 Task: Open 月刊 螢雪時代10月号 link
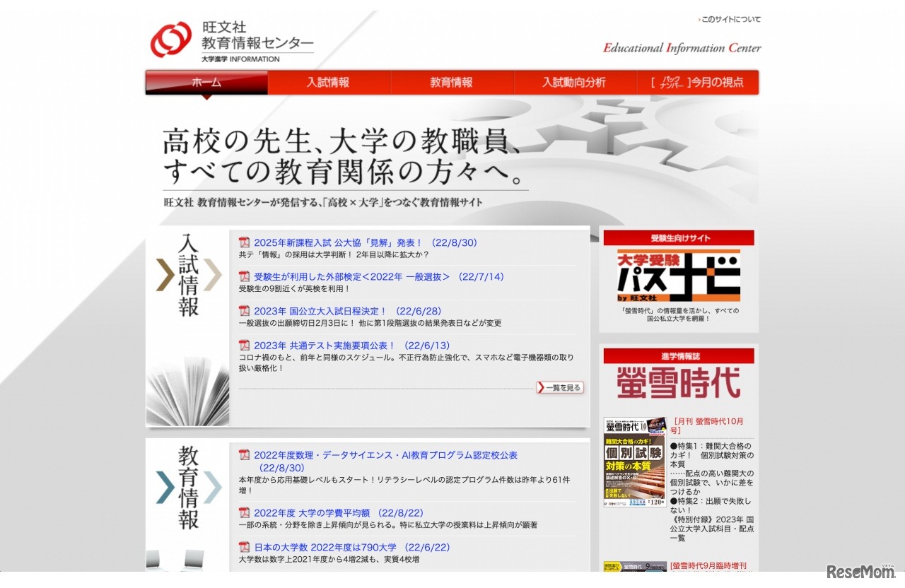point(707,425)
